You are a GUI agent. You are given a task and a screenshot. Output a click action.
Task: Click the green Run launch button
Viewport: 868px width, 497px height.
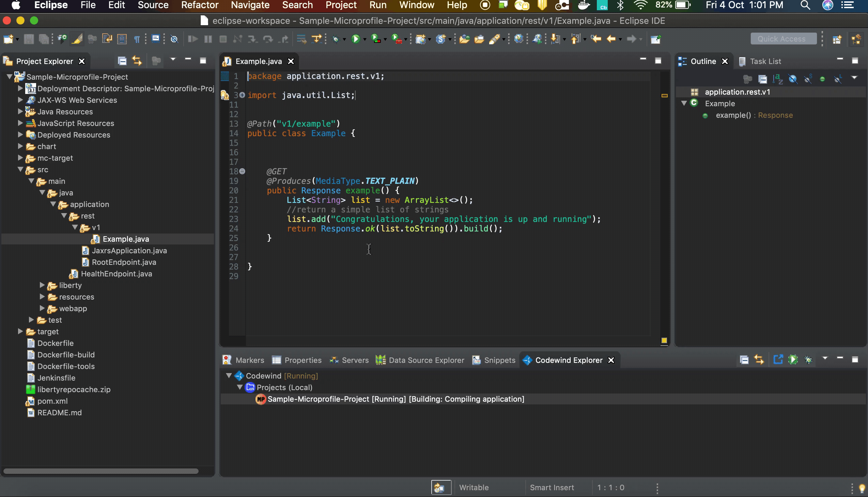coord(356,39)
